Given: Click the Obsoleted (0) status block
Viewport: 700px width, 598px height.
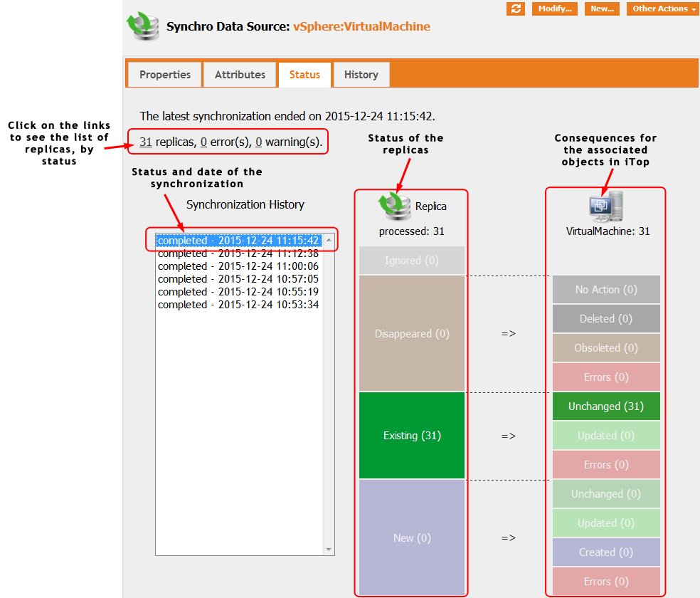Looking at the screenshot, I should pos(605,347).
